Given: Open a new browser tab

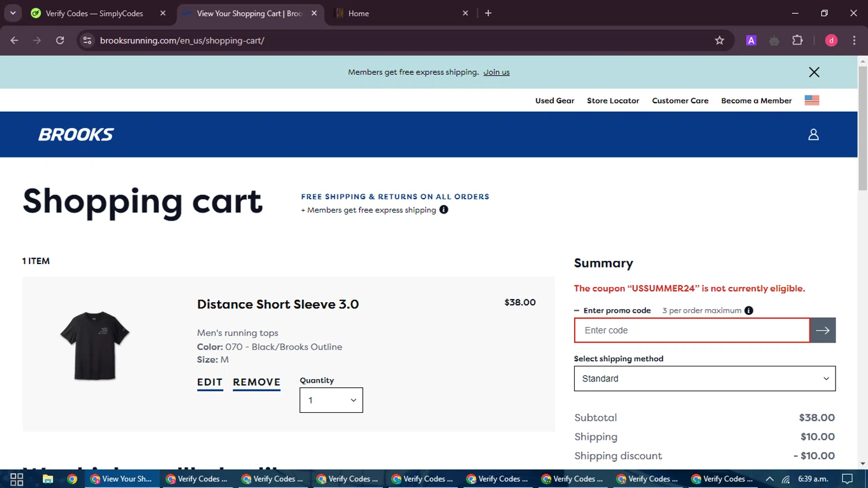Looking at the screenshot, I should click(488, 13).
